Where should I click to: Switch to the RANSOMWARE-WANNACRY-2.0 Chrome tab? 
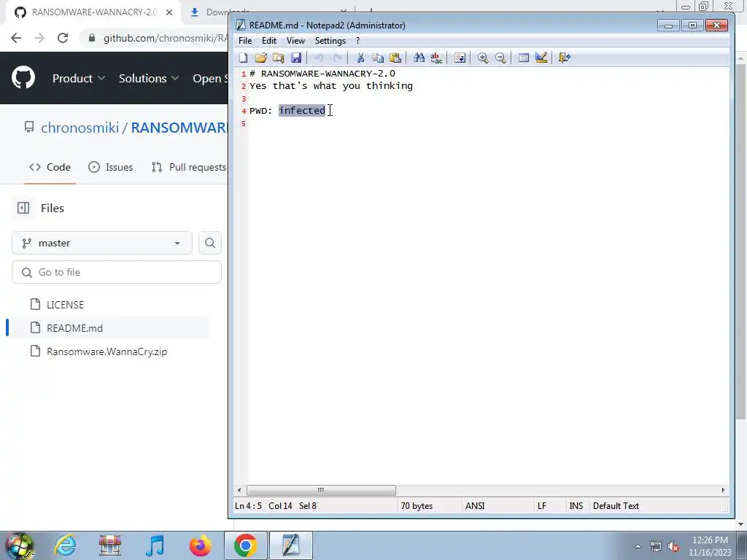(x=93, y=12)
